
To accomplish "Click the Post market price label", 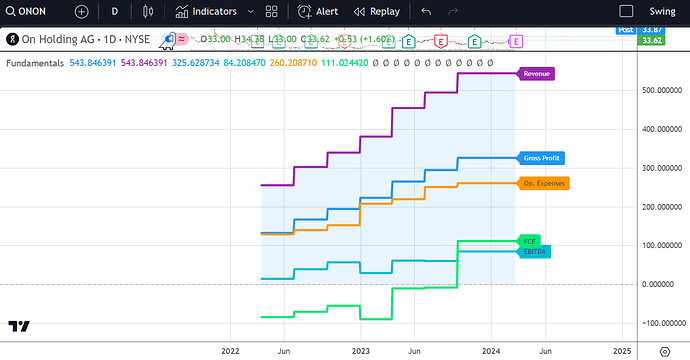I will click(626, 30).
